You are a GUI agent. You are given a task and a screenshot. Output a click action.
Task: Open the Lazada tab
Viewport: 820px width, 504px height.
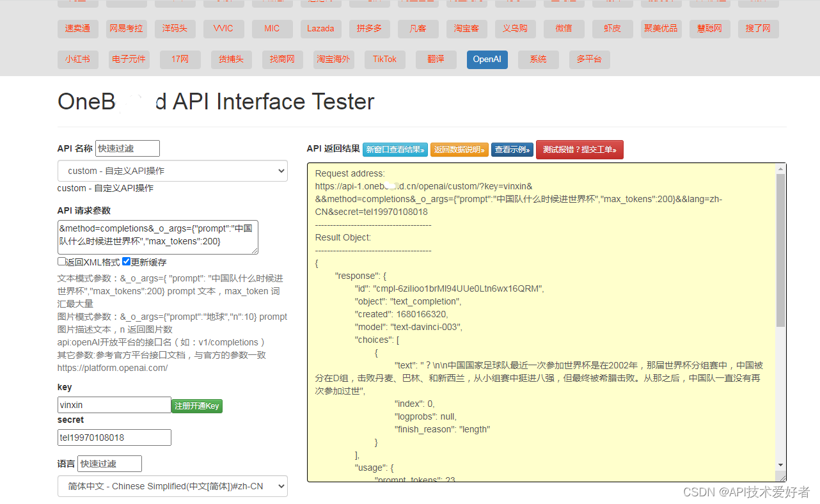(320, 29)
